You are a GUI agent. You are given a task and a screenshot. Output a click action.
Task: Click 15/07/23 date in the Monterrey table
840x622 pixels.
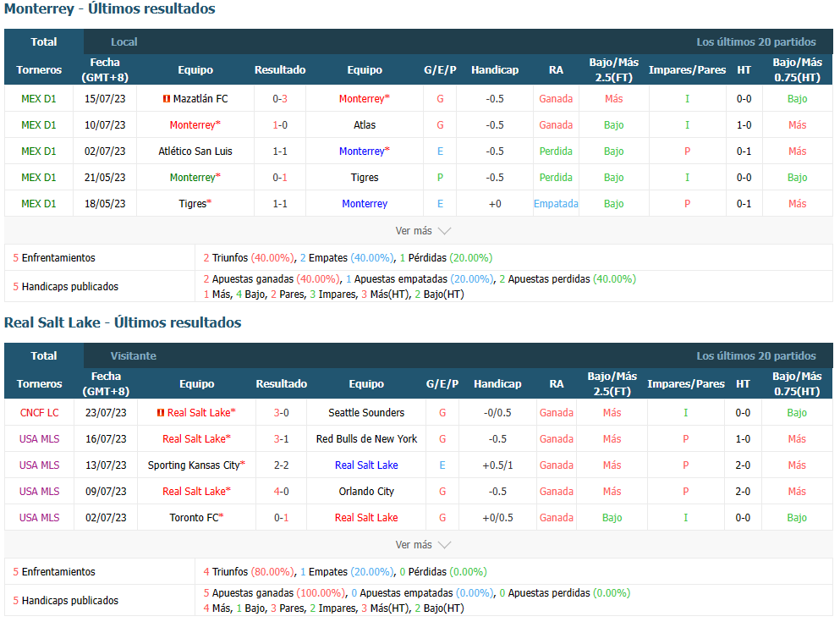tap(105, 98)
